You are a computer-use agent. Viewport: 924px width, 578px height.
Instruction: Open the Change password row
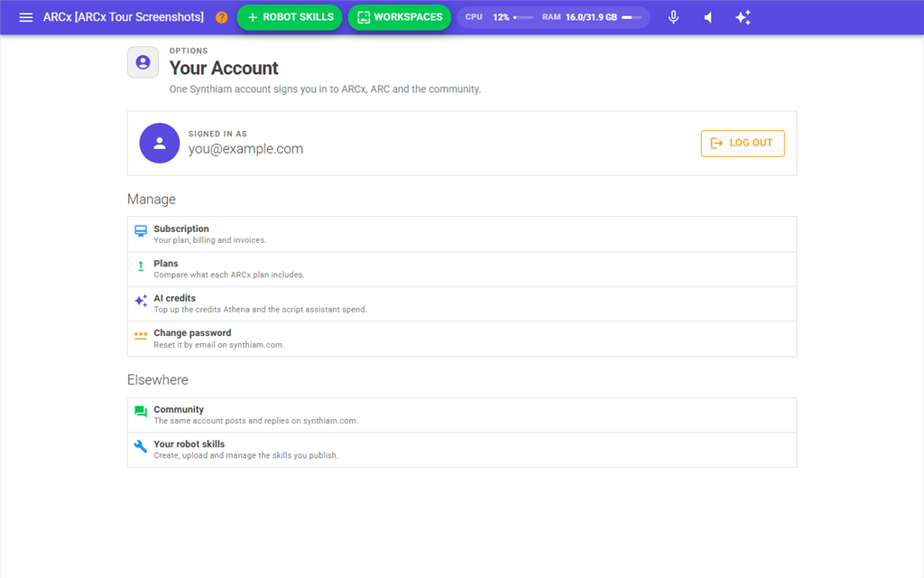click(462, 339)
